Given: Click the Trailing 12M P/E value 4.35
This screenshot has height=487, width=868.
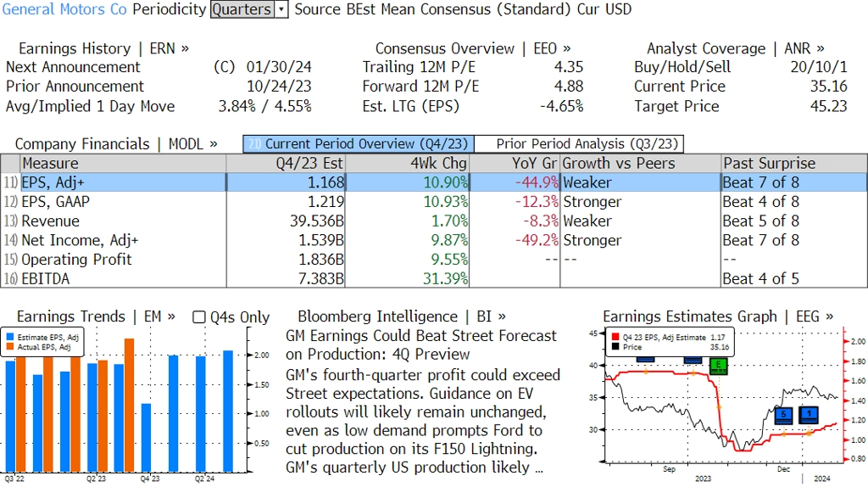Looking at the screenshot, I should pyautogui.click(x=569, y=67).
